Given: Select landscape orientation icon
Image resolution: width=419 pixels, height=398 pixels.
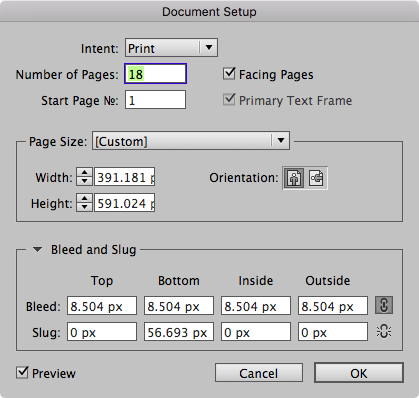Looking at the screenshot, I should pyautogui.click(x=316, y=178).
